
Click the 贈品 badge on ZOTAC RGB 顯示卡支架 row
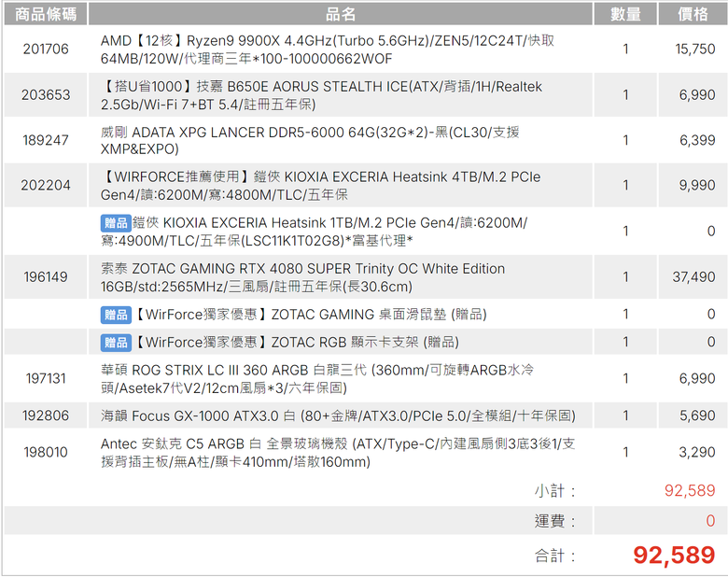116,343
